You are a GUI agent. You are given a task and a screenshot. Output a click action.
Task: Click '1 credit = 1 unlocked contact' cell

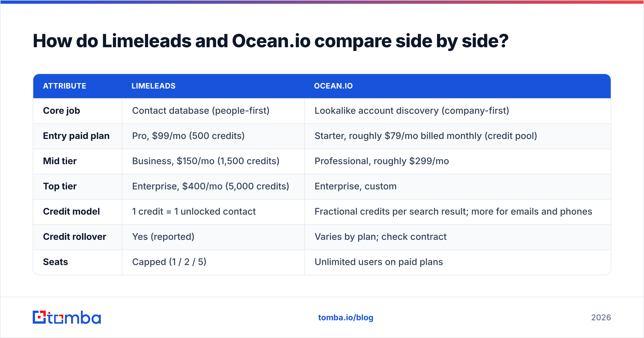(194, 211)
